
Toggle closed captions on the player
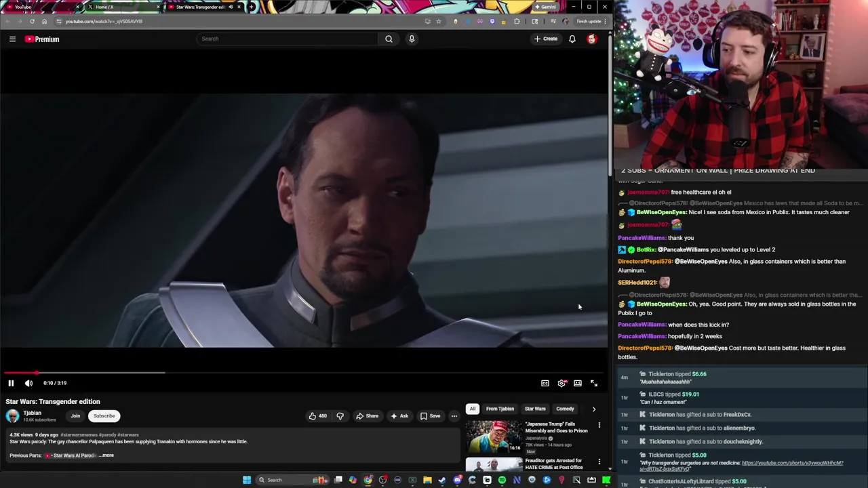545,383
